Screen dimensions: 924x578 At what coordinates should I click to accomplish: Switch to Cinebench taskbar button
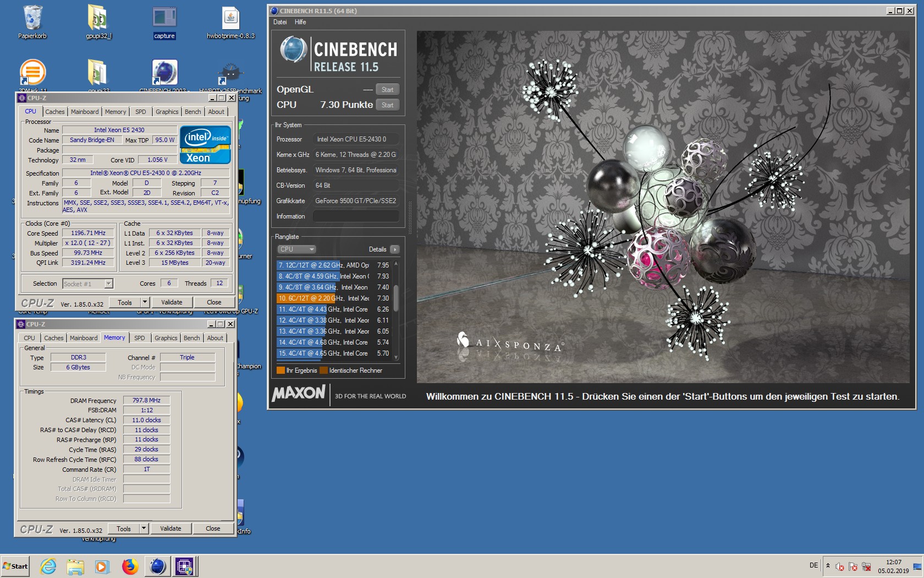(157, 566)
